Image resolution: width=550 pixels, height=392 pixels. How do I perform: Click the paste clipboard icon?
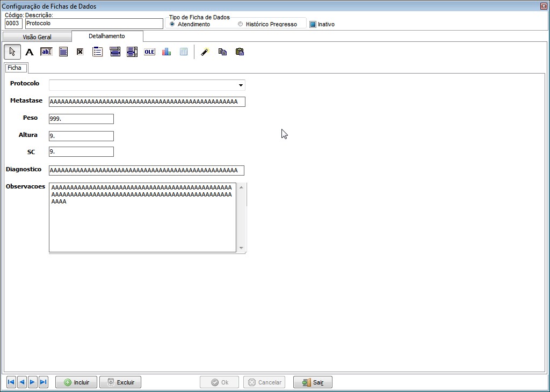click(x=240, y=52)
